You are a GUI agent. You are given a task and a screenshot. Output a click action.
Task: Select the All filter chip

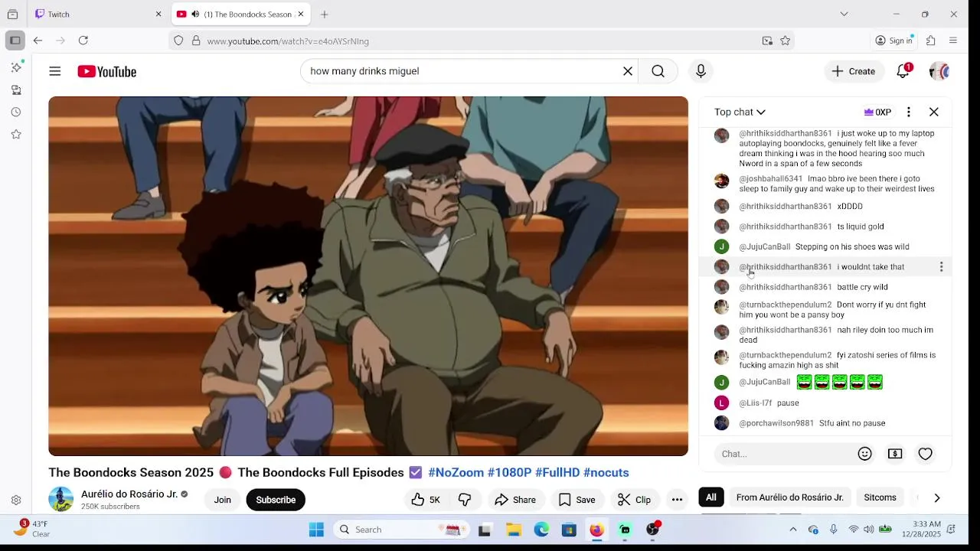point(711,497)
